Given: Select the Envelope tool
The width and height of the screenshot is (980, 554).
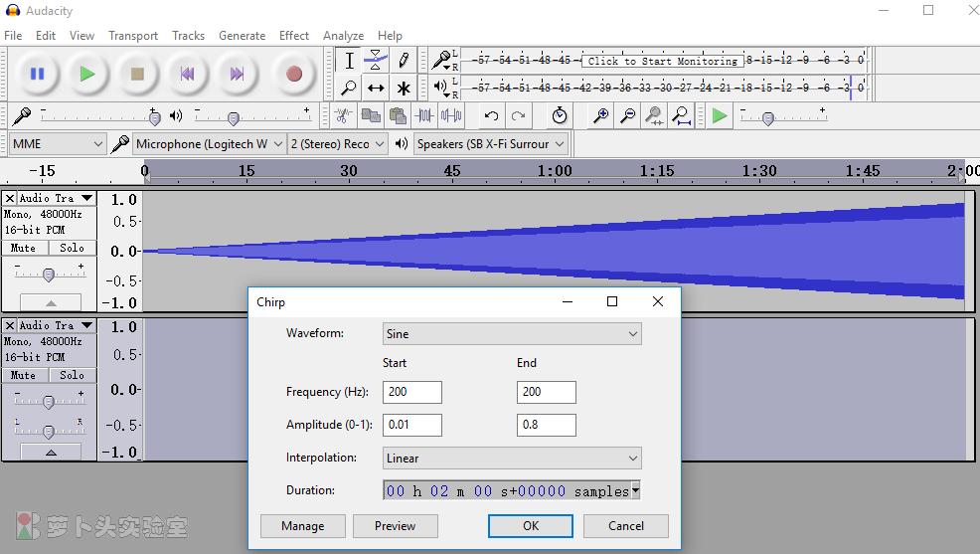Looking at the screenshot, I should (x=376, y=61).
